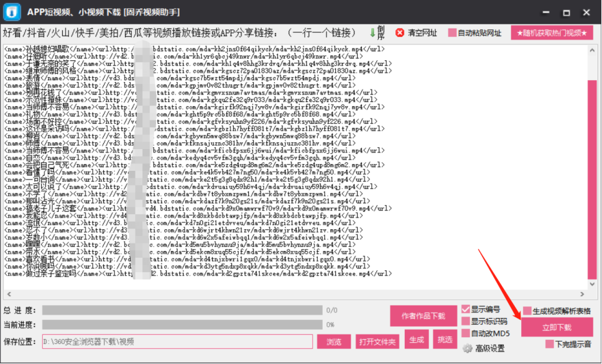The image size is (602, 364).
Task: Click the line containing 孙越媳妇唱歌
Action: pos(194,49)
